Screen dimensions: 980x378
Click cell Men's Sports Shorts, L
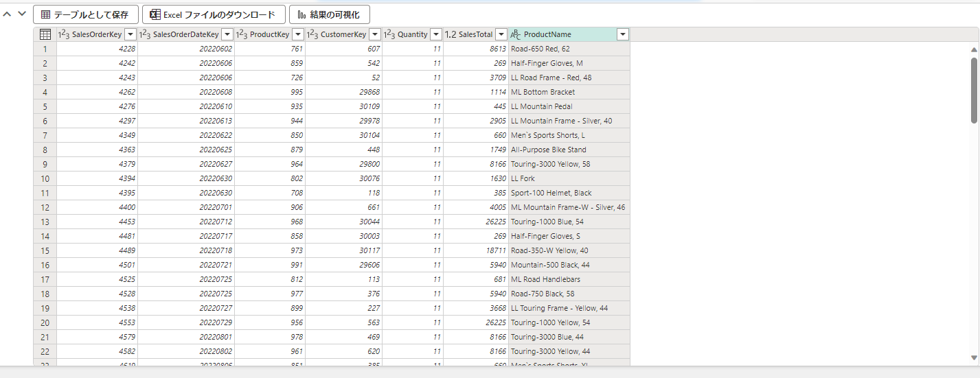[569, 135]
